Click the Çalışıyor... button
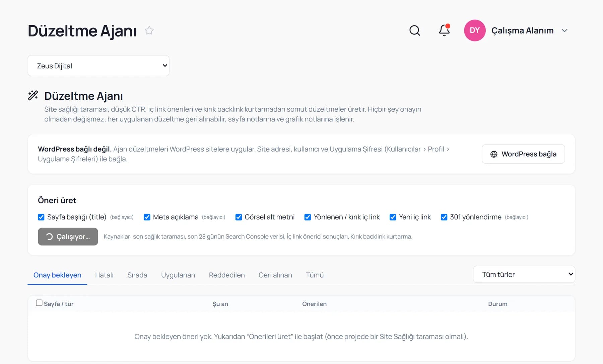Image resolution: width=603 pixels, height=364 pixels. click(68, 237)
